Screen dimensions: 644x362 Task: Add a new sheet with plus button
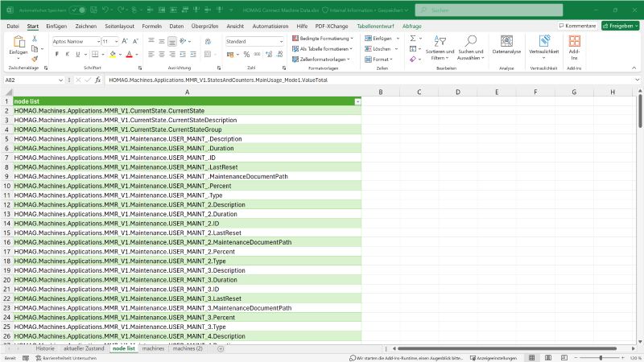[x=221, y=348]
